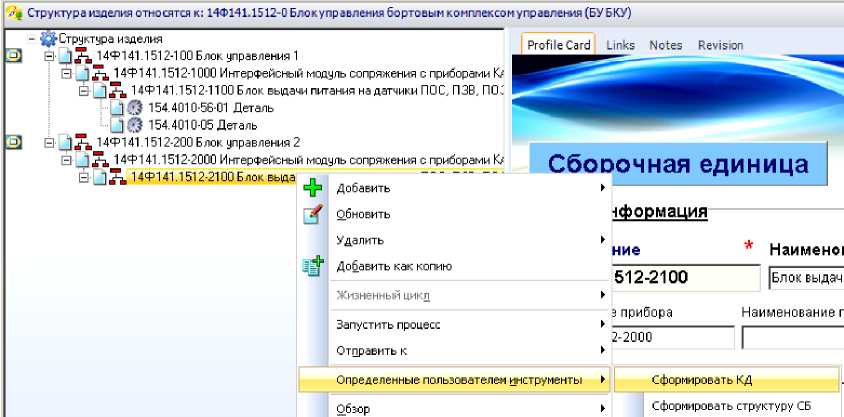This screenshot has height=417, width=844.
Task: Click the Наименование field with Блок выдач
Action: pyautogui.click(x=806, y=278)
